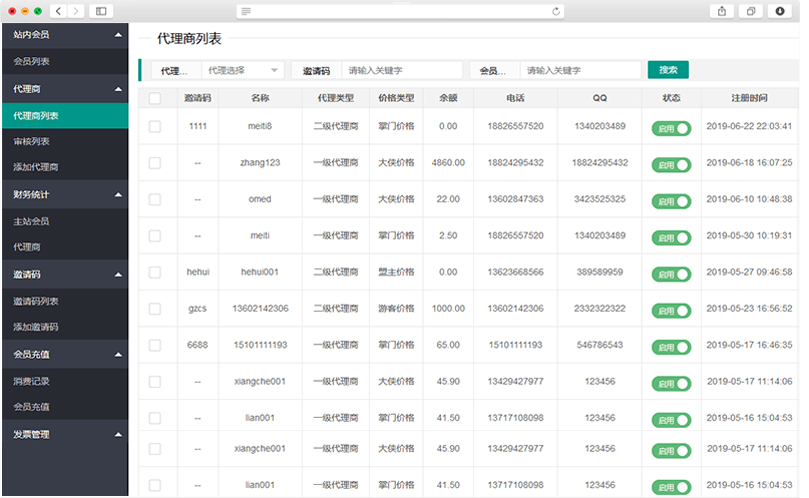Click the show tabs overview icon
This screenshot has height=498, width=809.
750,11
